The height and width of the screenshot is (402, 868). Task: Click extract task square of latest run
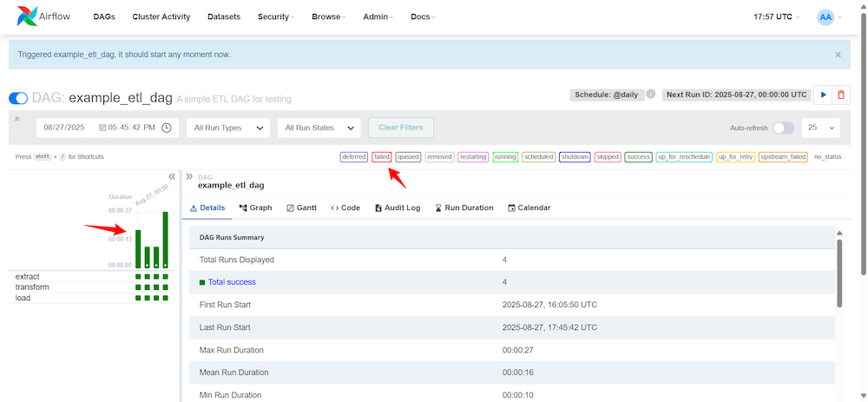tap(165, 277)
